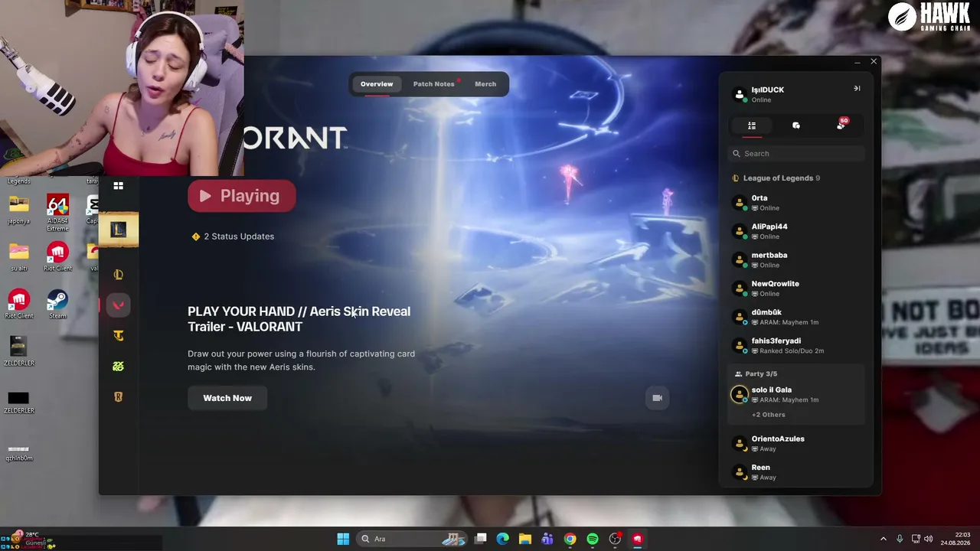Open League of Legends icon in Riot sidebar
The height and width of the screenshot is (551, 980).
(119, 275)
